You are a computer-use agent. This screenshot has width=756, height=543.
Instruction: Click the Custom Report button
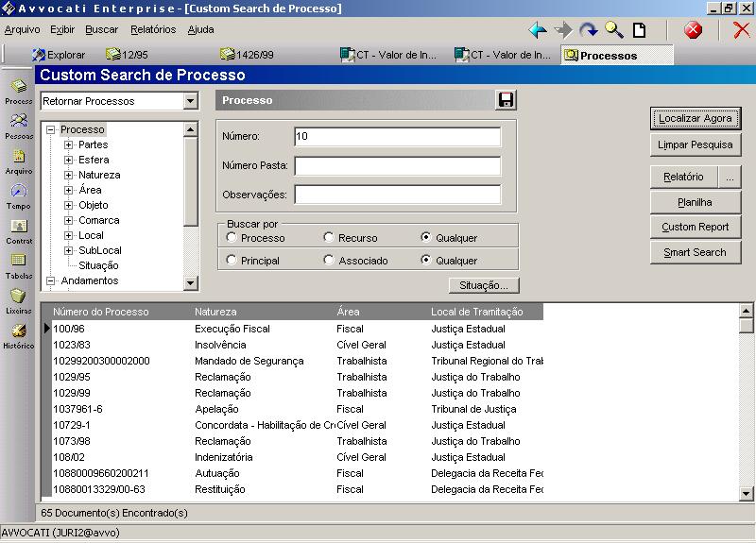tap(696, 227)
